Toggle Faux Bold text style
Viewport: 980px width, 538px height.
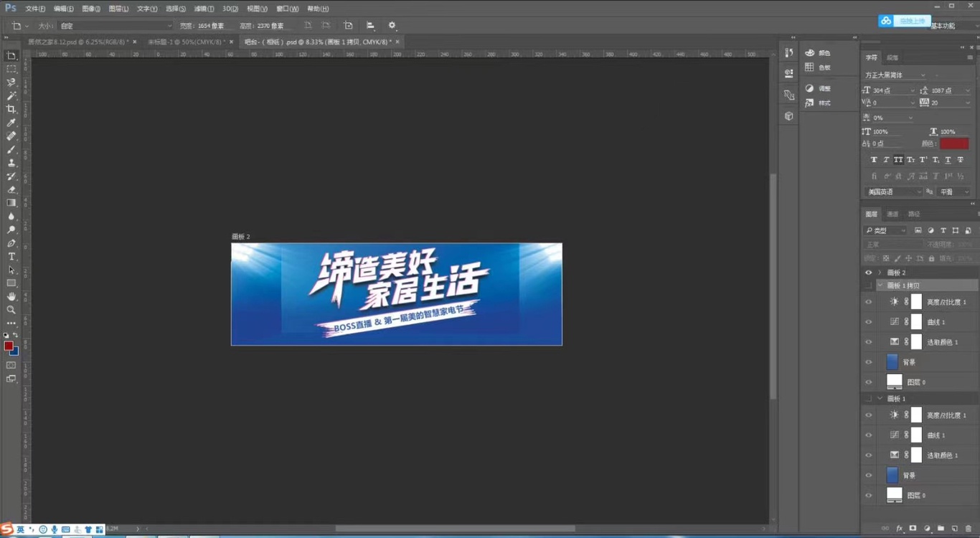coord(874,159)
